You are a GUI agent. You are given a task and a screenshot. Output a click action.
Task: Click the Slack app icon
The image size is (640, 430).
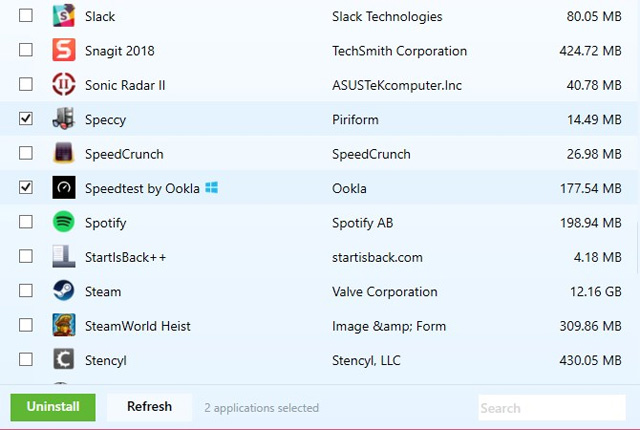click(64, 16)
